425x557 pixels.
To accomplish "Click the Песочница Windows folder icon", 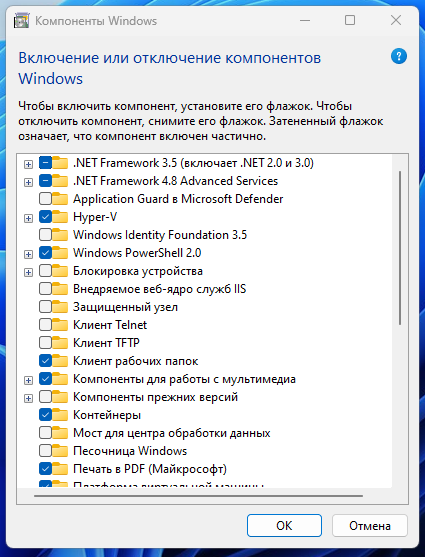I will pyautogui.click(x=60, y=451).
